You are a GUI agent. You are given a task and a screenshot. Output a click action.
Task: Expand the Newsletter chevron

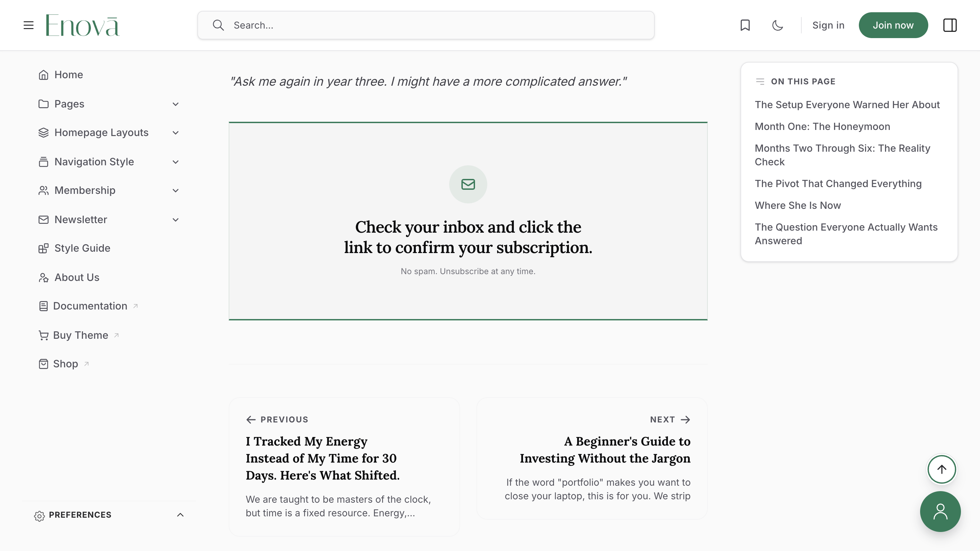pyautogui.click(x=175, y=220)
